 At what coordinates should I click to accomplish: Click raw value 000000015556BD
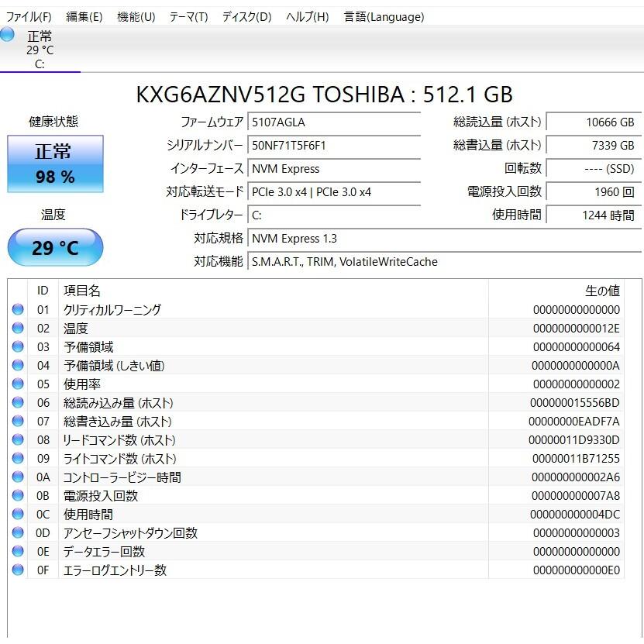tap(574, 403)
